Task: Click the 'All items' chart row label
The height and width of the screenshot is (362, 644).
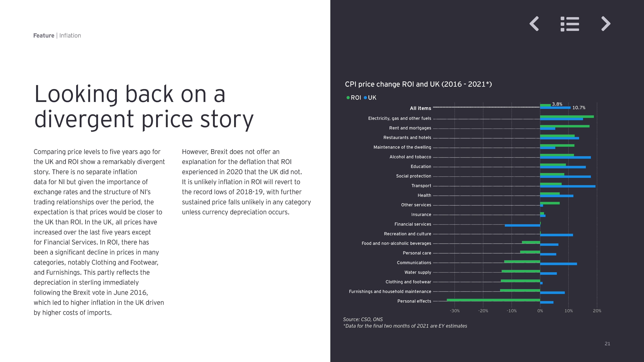Action: click(420, 108)
